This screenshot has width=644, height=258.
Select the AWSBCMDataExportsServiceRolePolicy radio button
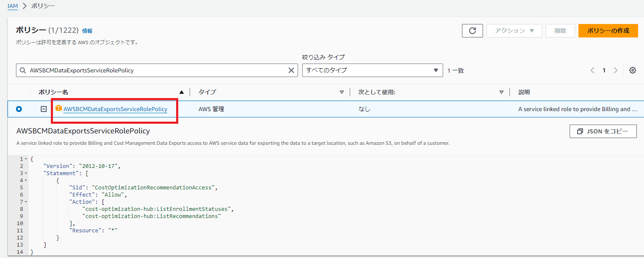(19, 109)
